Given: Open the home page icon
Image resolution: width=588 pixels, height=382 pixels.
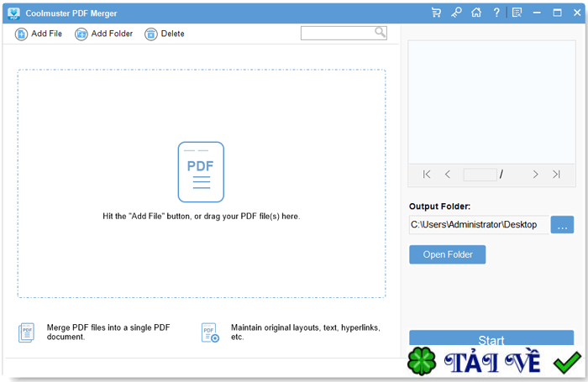Looking at the screenshot, I should pyautogui.click(x=476, y=13).
